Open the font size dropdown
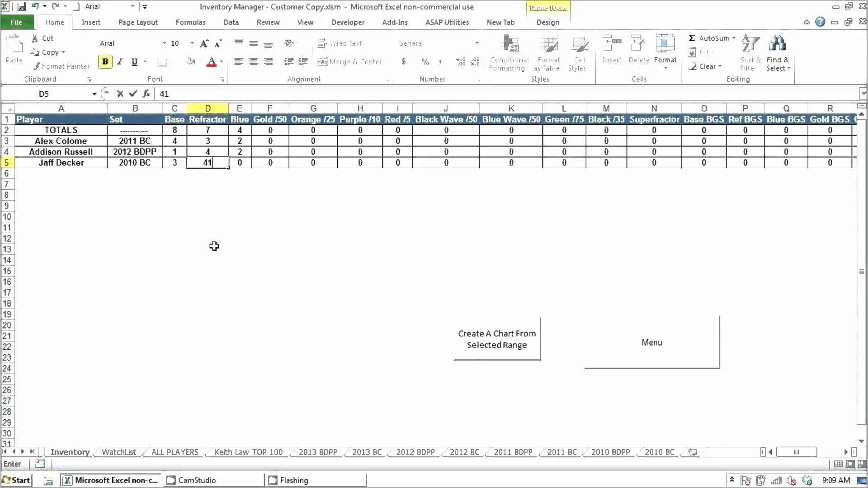 192,43
